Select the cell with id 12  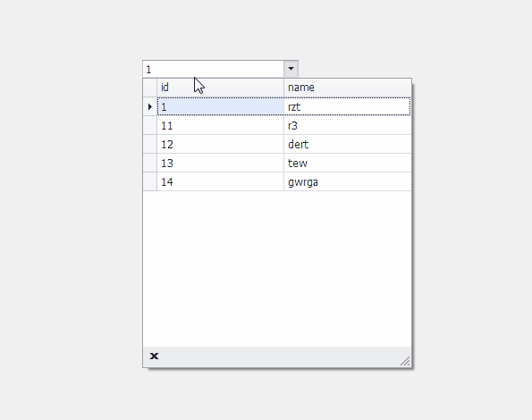point(221,145)
